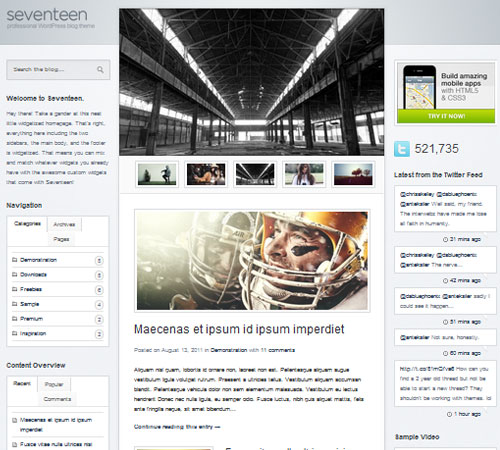The width and height of the screenshot is (500, 450).
Task: Switch to the Pages navigation tab
Action: (61, 239)
